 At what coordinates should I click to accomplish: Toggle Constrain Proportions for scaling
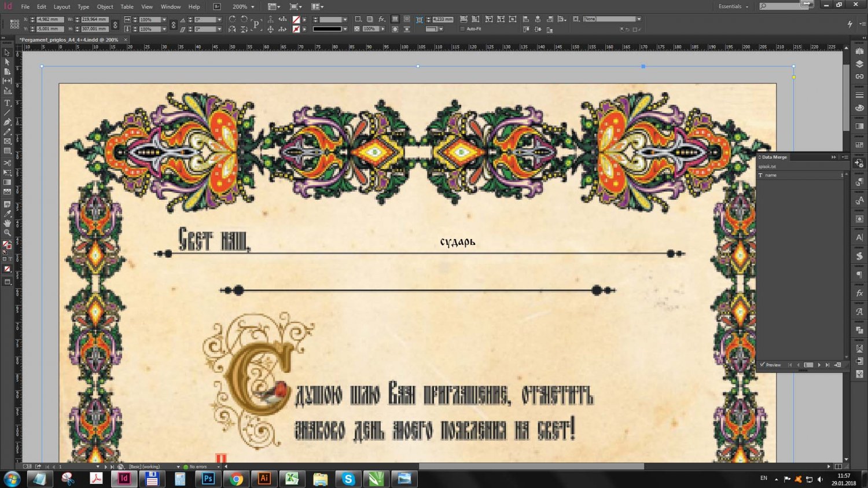pos(173,24)
